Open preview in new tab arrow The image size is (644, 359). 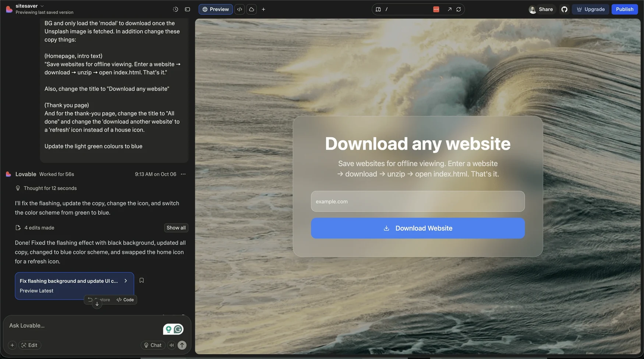coord(449,9)
